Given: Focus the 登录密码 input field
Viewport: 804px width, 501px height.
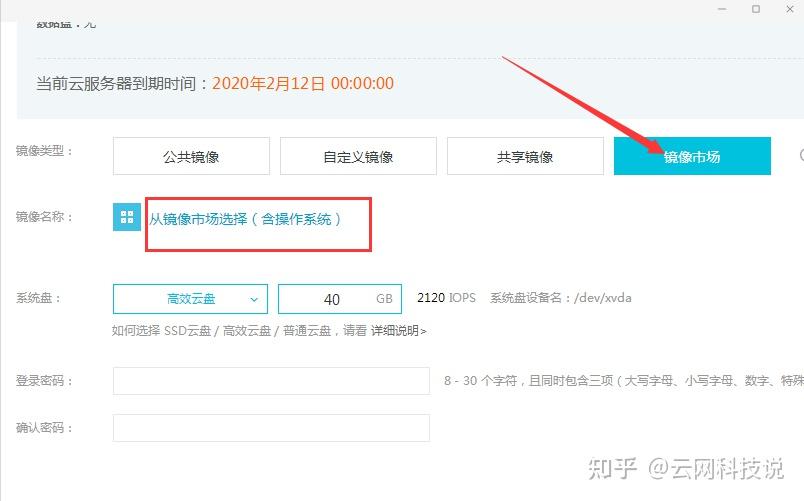Looking at the screenshot, I should pos(271,381).
